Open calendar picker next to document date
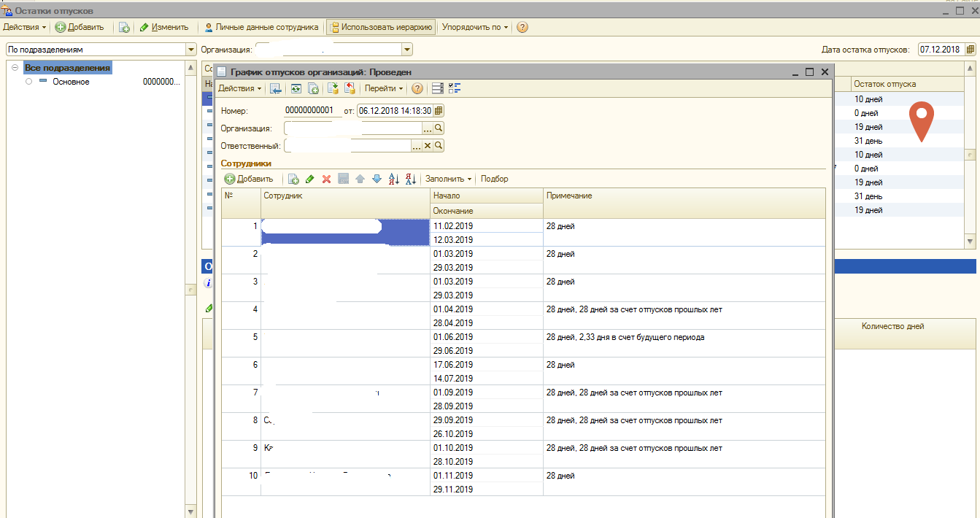The width and height of the screenshot is (980, 518). coord(439,111)
